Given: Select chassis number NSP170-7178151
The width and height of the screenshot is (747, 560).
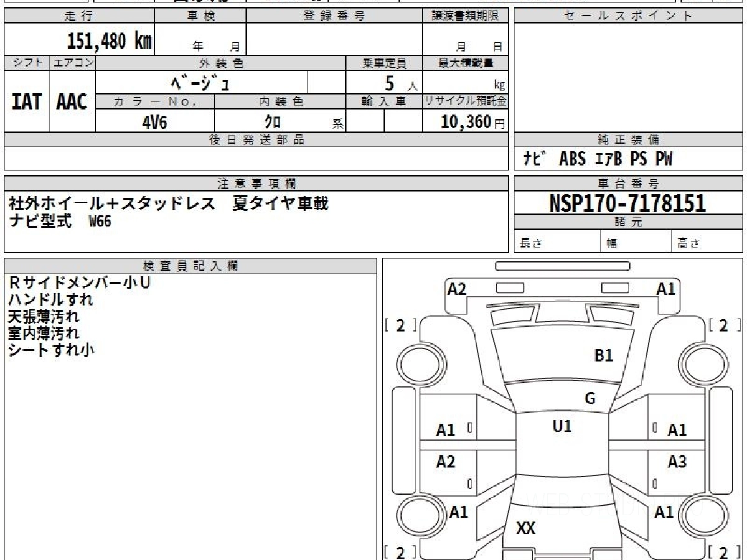Looking at the screenshot, I should click(x=627, y=203).
